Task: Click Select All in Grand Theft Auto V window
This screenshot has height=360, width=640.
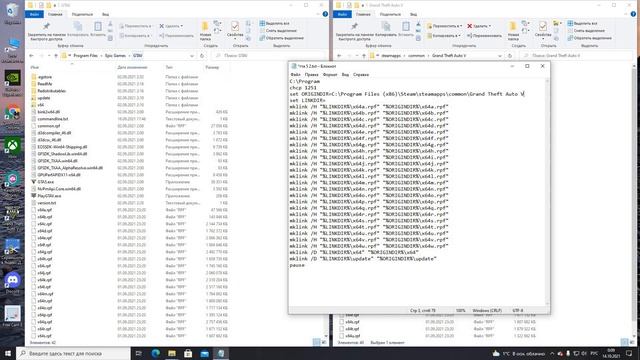Action: 582,23
